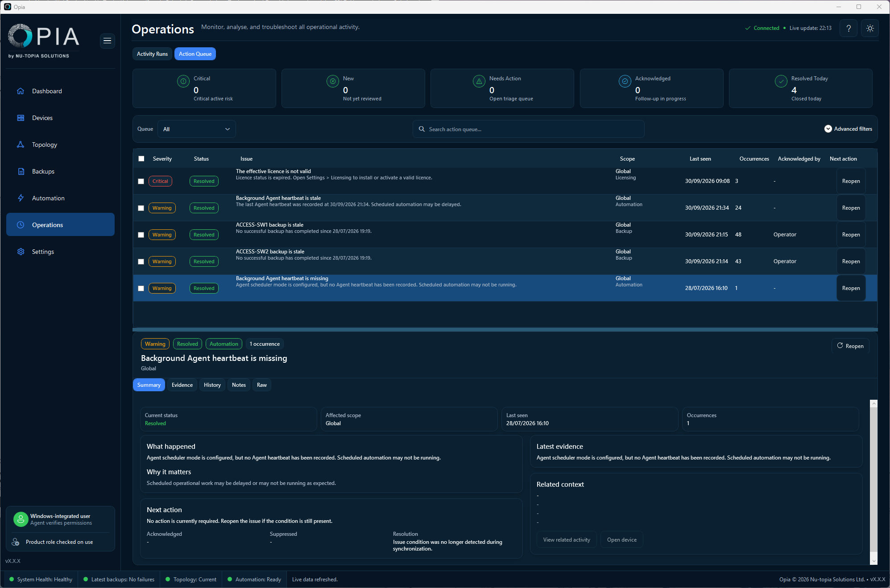Sort by the Occurrences column header
The height and width of the screenshot is (588, 890).
click(754, 159)
